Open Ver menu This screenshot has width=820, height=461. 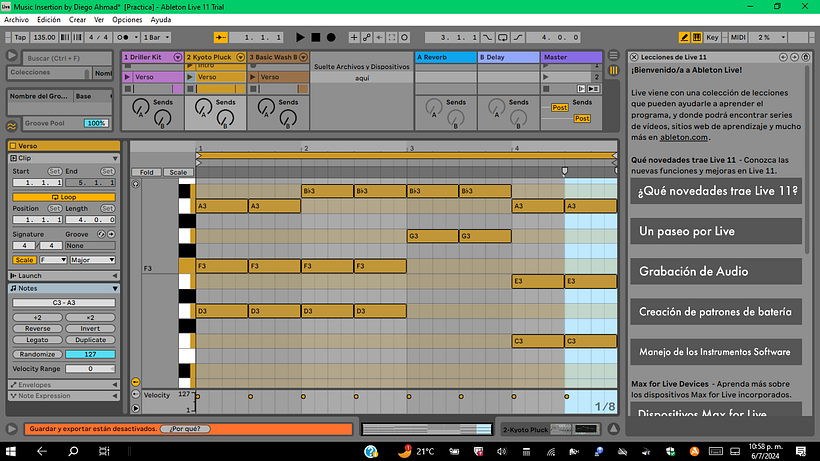pyautogui.click(x=99, y=19)
